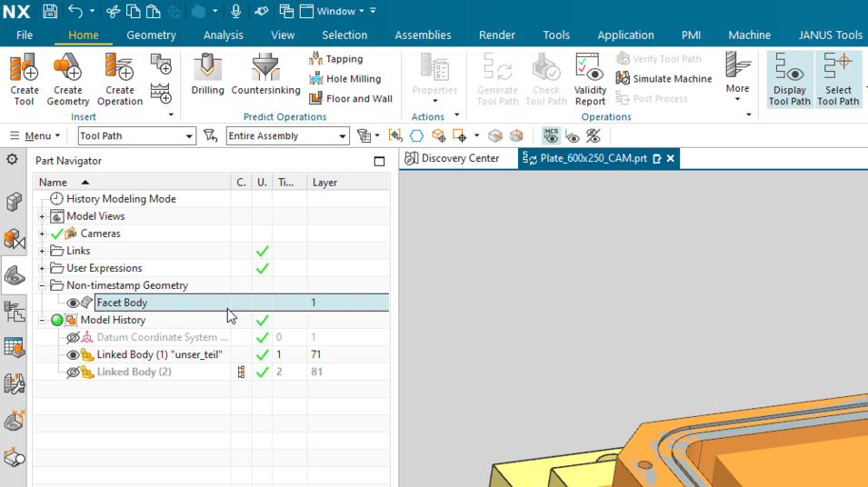The image size is (868, 487).
Task: Expand the Actions group options arrow
Action: coord(456,115)
